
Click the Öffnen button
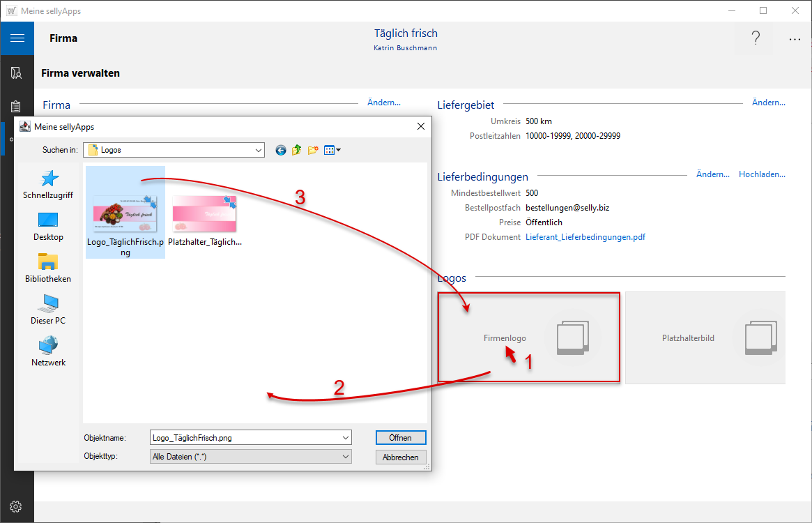tap(401, 438)
